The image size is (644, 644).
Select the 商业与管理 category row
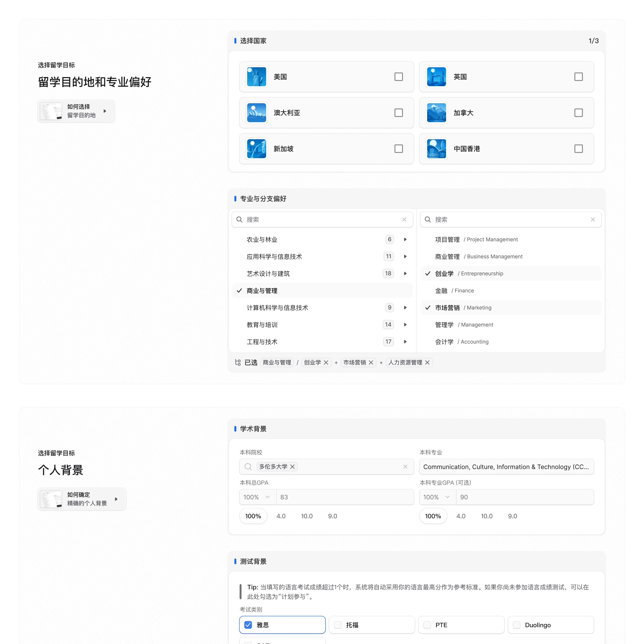click(x=322, y=290)
